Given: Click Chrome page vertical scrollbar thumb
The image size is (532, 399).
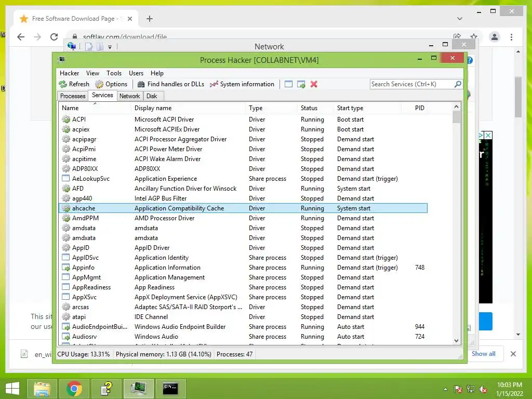Looking at the screenshot, I should click(x=518, y=97).
